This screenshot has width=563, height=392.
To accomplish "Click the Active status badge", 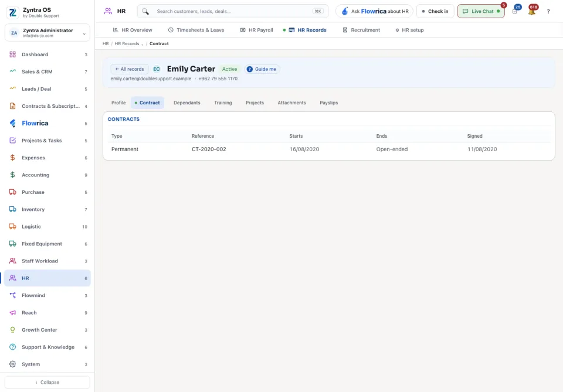I will coord(229,69).
